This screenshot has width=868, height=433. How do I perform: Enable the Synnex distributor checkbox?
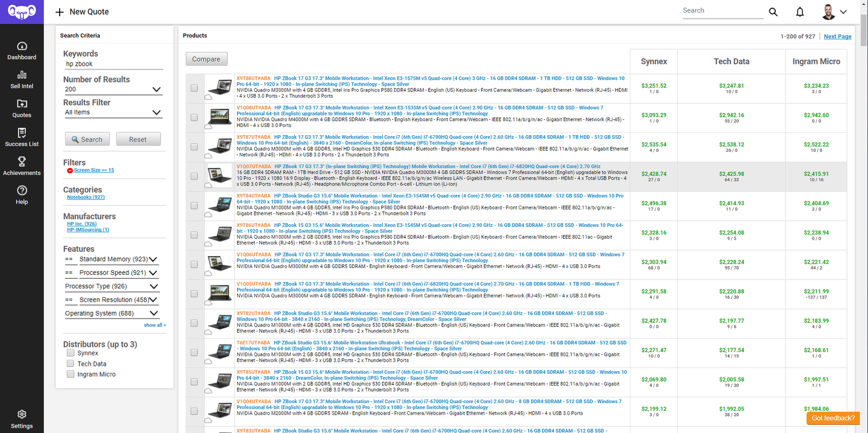pos(71,353)
